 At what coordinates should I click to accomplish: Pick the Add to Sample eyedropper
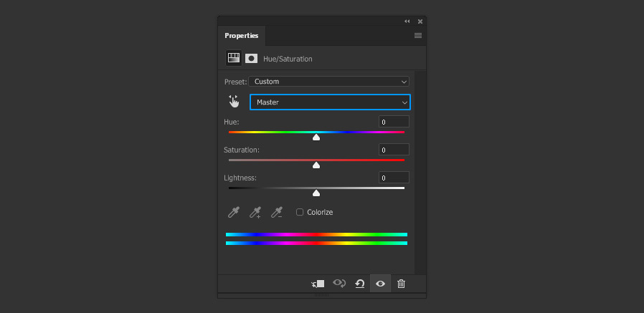[x=255, y=212]
